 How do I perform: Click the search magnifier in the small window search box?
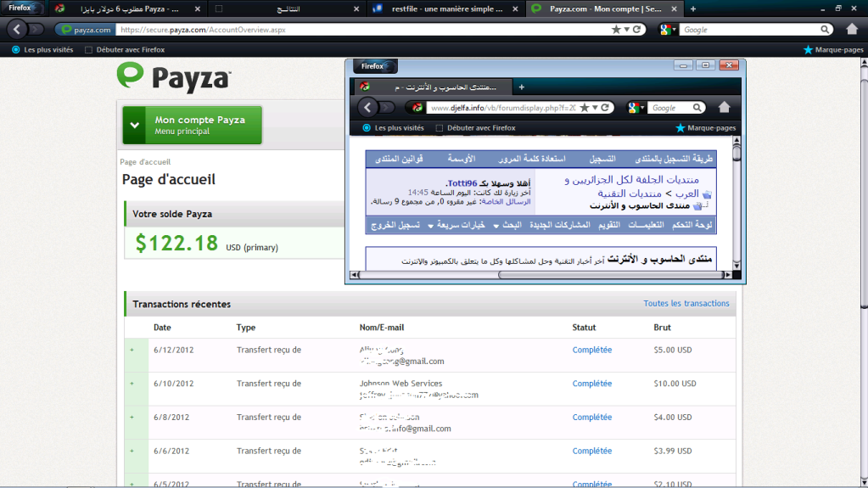coord(697,108)
